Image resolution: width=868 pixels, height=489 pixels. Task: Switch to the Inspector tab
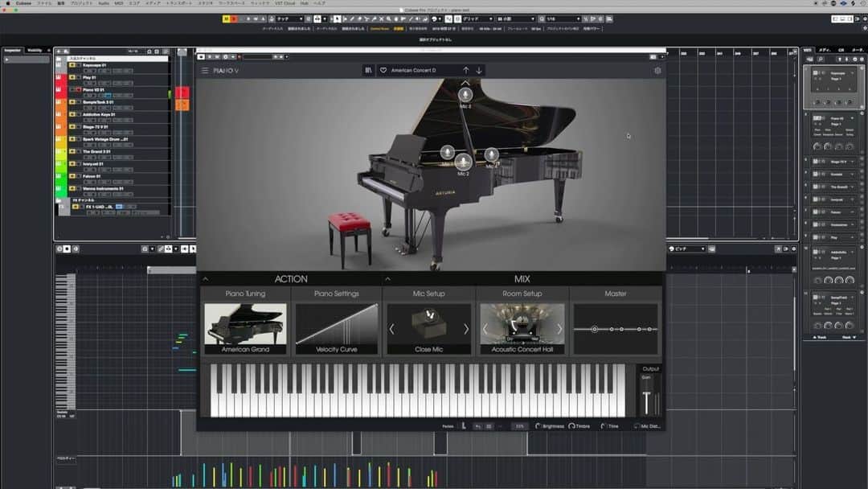[12, 51]
